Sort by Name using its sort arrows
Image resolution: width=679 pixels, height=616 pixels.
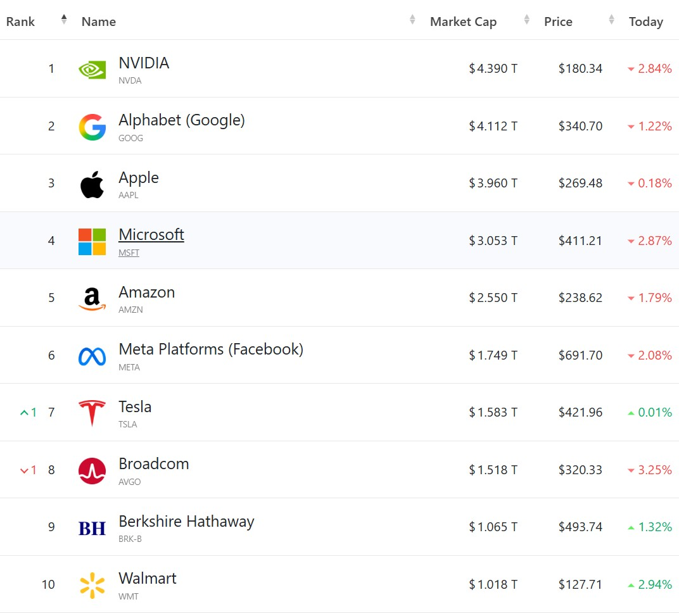pos(412,20)
